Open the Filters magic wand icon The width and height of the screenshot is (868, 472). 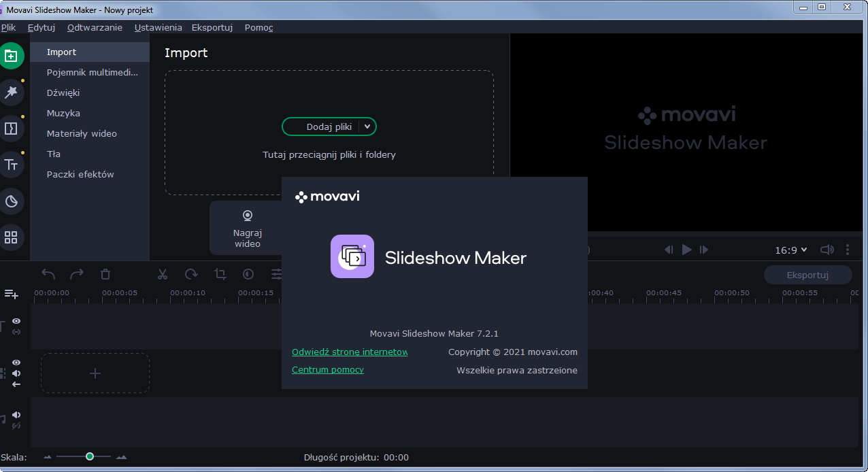[11, 92]
